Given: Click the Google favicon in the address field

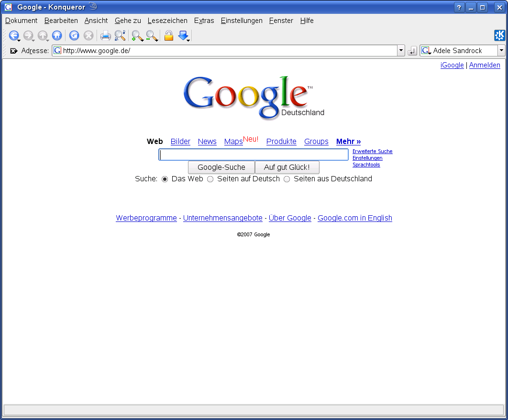Looking at the screenshot, I should tap(57, 51).
